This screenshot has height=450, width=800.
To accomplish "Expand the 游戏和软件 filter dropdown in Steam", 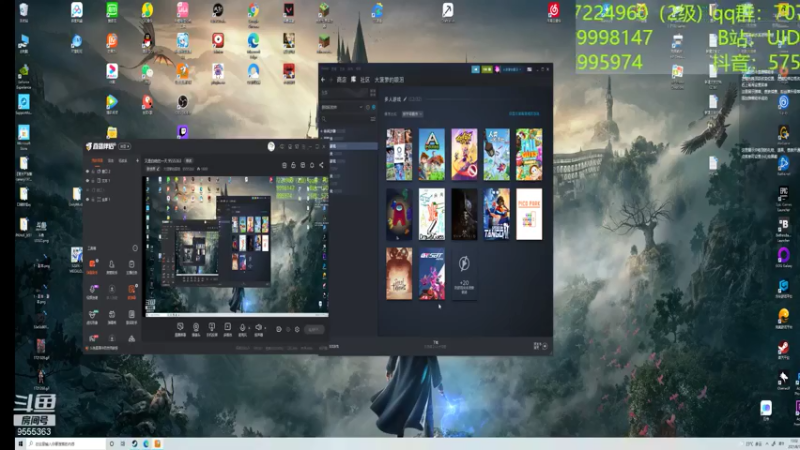I will coord(342,107).
